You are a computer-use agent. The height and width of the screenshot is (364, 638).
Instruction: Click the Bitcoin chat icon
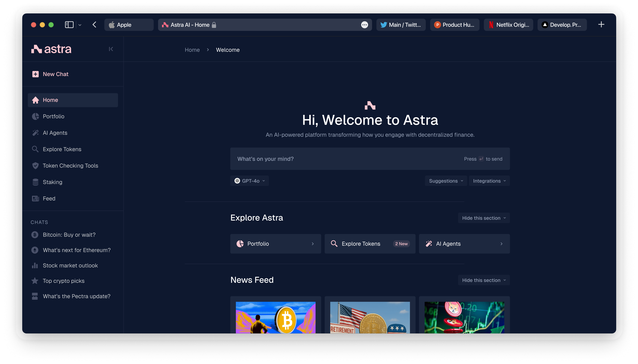[35, 235]
